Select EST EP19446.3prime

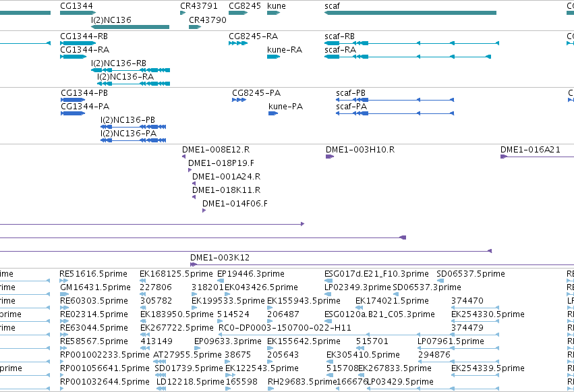[221, 281]
